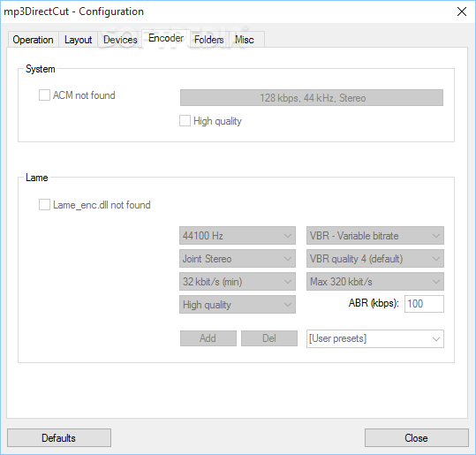Image resolution: width=476 pixels, height=455 pixels.
Task: Expand the VBR quality 4 (default) dropdown
Action: click(375, 259)
